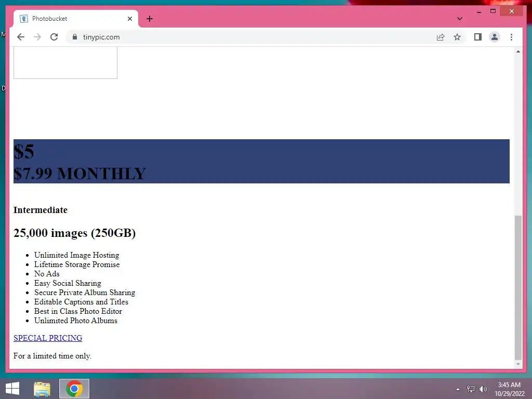View site information via lock icon
Screen dimensions: 532x399
tap(75, 37)
